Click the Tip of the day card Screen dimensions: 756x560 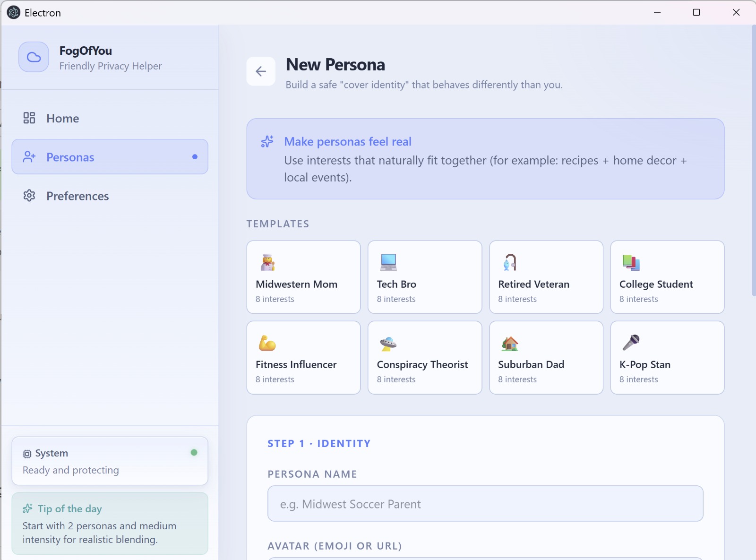[110, 524]
